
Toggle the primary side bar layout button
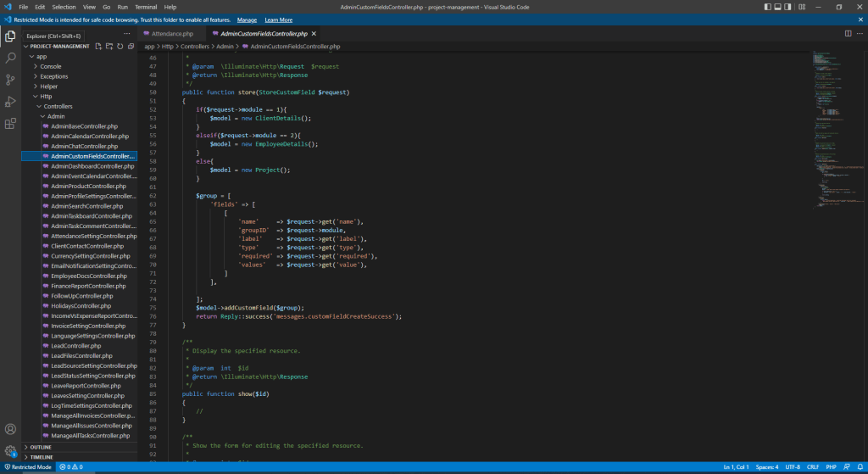(x=768, y=7)
